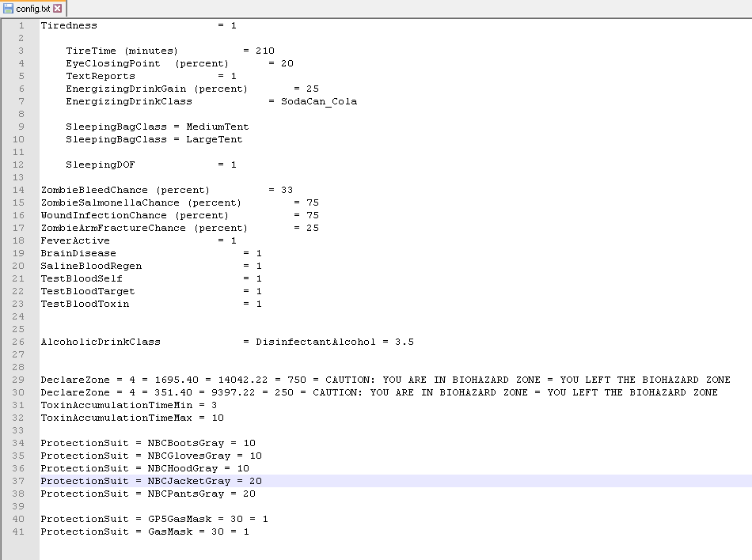Click the text 'BrainDisease'
Viewport: 752px width, 560px height.
tap(78, 253)
